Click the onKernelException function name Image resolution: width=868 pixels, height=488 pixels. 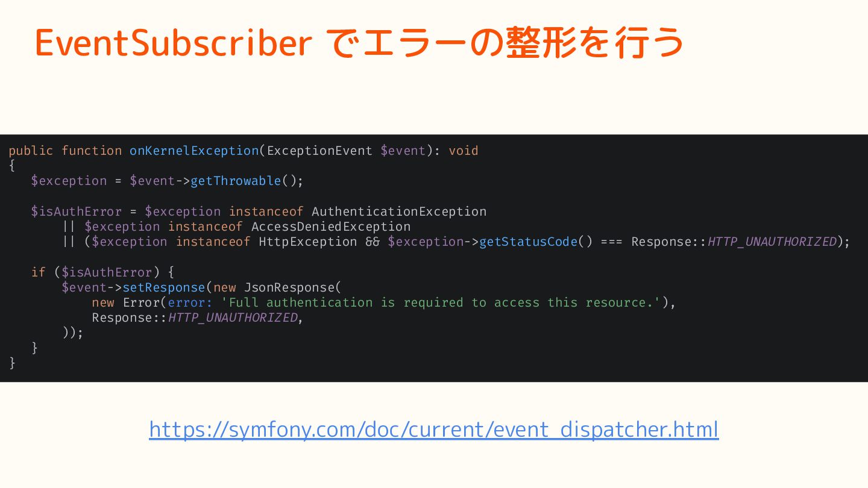click(194, 151)
